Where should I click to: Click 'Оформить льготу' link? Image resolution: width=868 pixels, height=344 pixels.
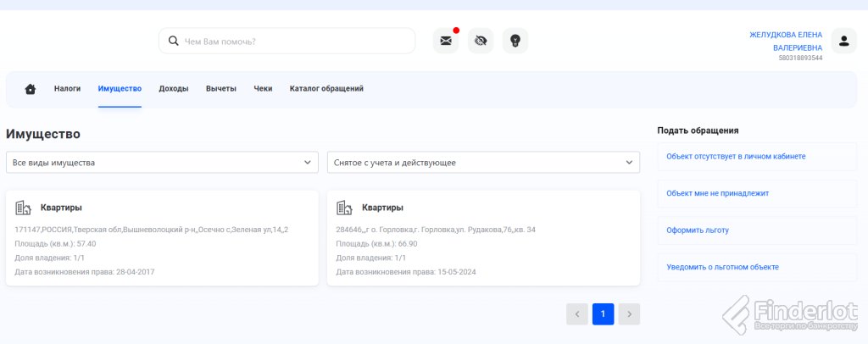click(x=698, y=230)
